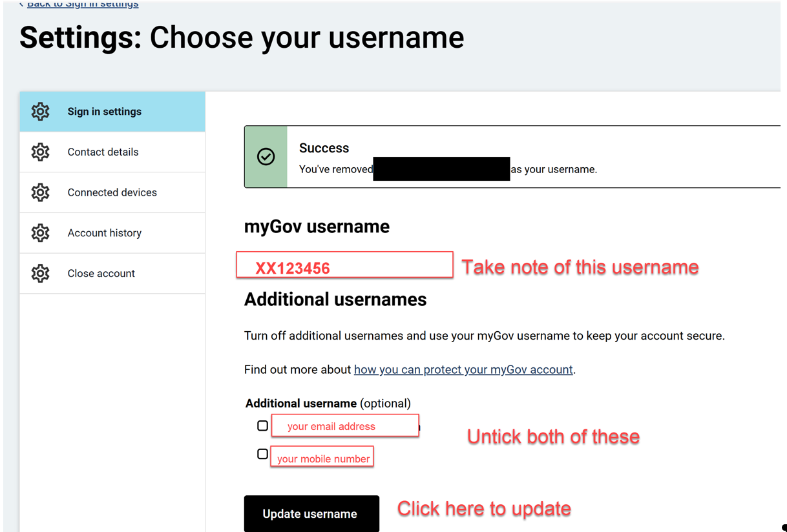
Task: View Account history page
Action: pyautogui.click(x=104, y=233)
